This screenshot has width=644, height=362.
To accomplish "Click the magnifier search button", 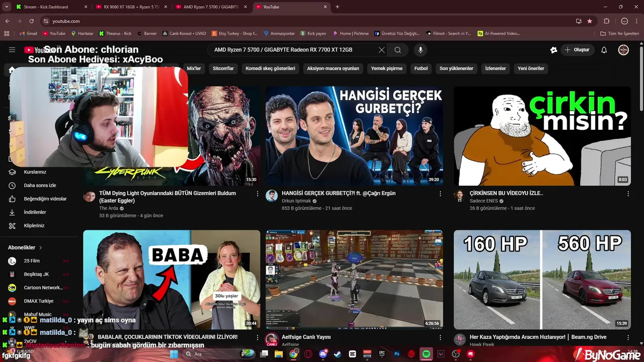I will (x=397, y=50).
